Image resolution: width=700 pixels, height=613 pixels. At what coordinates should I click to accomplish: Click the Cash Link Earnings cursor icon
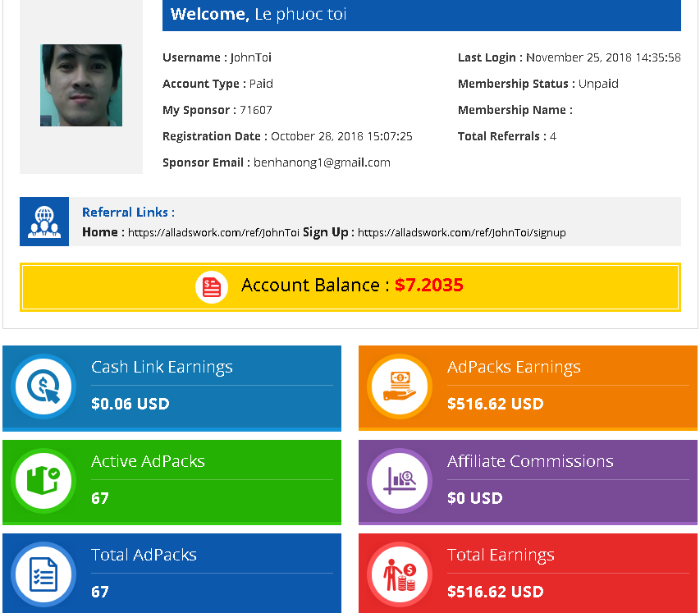tap(43, 387)
